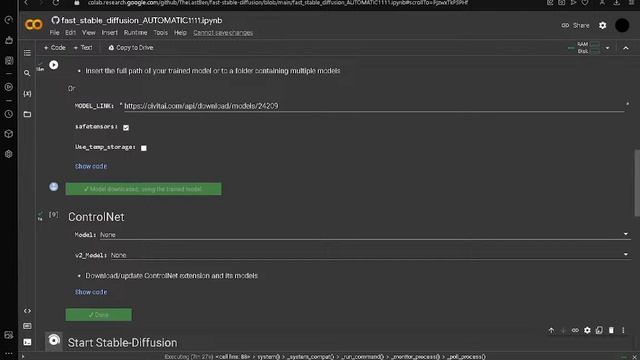Close the bottom status bar
The width and height of the screenshot is (640, 360).
635,357
